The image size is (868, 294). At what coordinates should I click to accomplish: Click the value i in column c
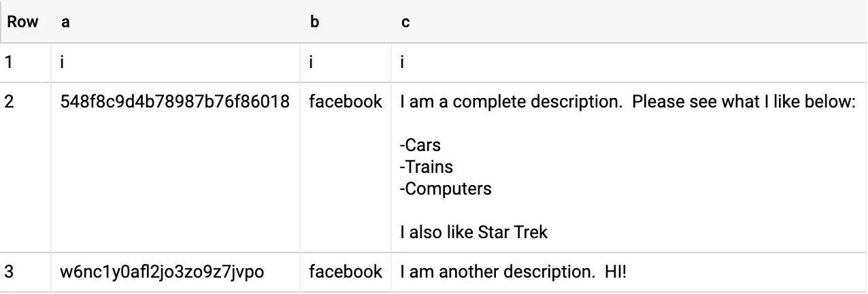[x=403, y=63]
